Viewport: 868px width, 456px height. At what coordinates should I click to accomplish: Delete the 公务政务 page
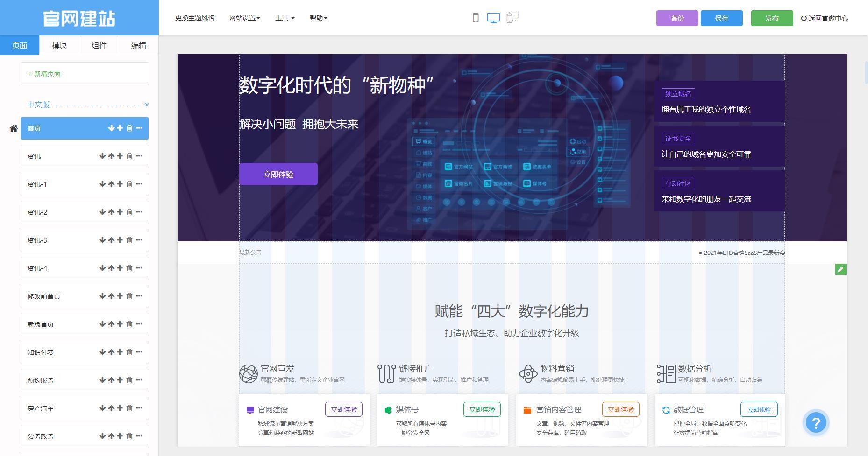tap(129, 436)
